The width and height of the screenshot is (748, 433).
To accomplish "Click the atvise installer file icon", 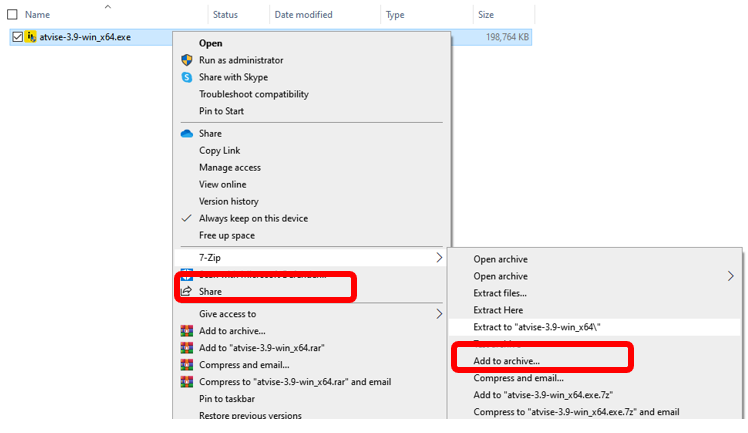I will [31, 37].
